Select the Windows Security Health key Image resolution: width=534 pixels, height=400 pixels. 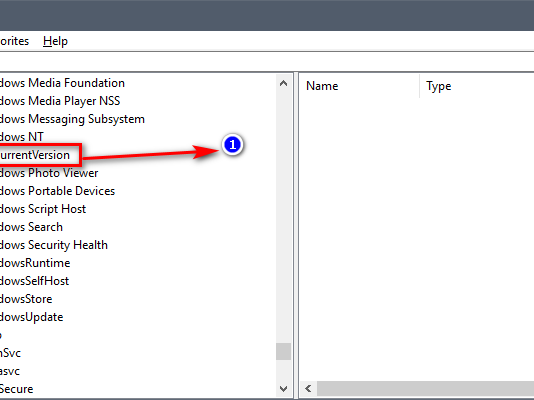pyautogui.click(x=54, y=245)
